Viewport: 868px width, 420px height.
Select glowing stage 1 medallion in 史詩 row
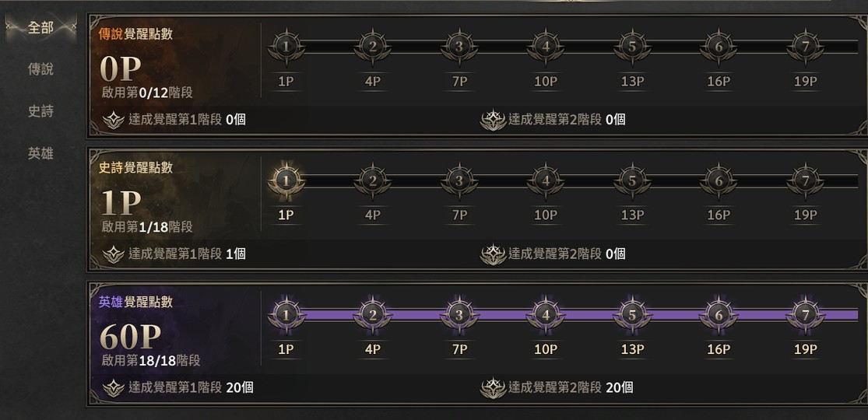coord(286,181)
